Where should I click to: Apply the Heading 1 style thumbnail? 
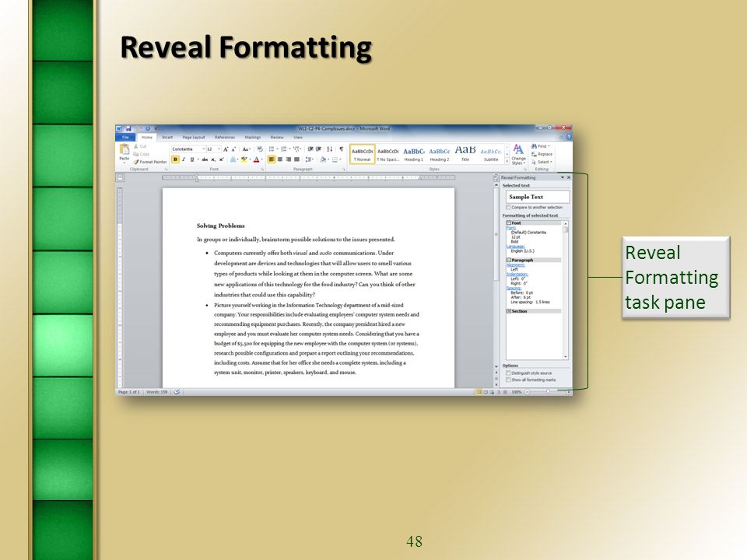413,154
